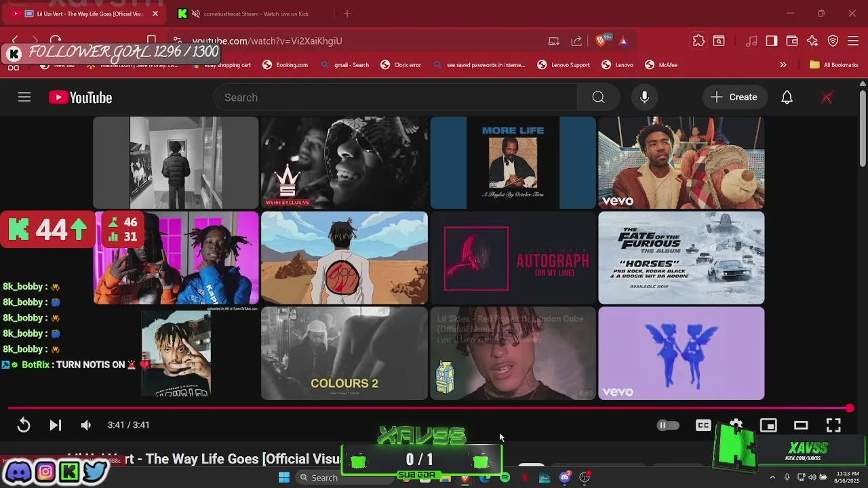868x488 pixels.
Task: Open the browser main hamburger menu
Action: [x=853, y=41]
